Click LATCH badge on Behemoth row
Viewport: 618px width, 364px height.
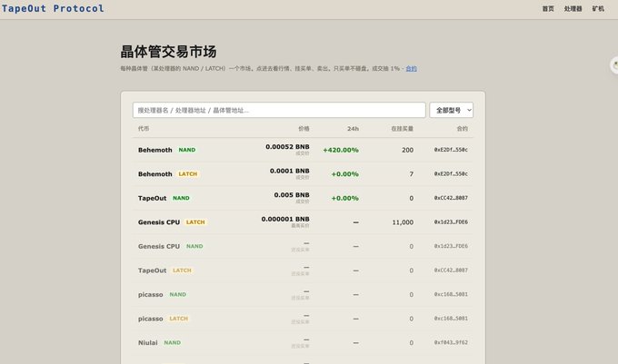(x=187, y=174)
